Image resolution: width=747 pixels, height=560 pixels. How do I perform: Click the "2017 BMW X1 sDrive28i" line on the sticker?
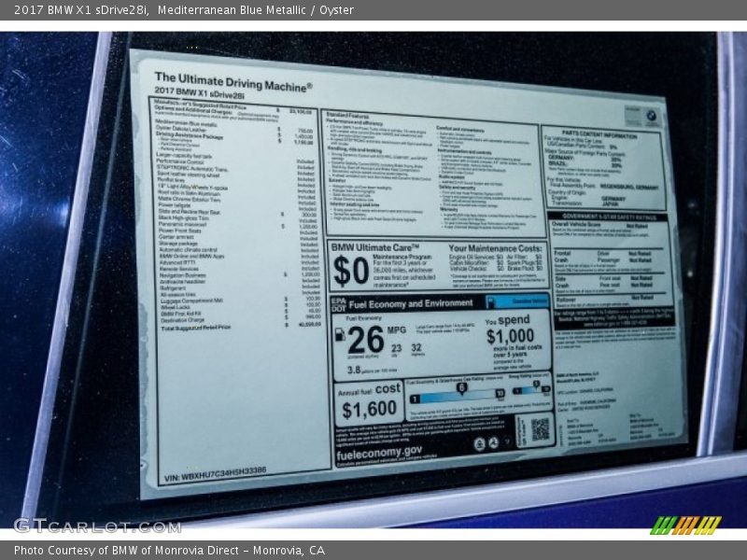pos(199,93)
